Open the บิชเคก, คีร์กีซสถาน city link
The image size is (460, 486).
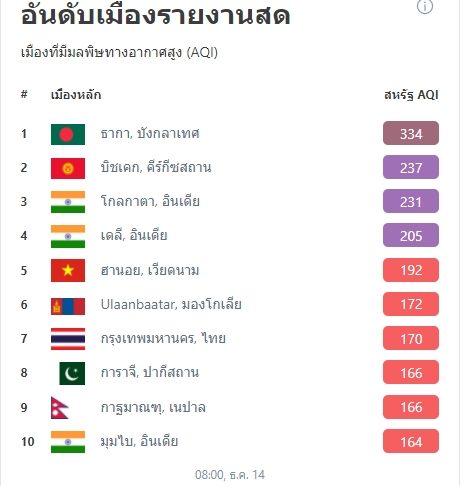(156, 167)
